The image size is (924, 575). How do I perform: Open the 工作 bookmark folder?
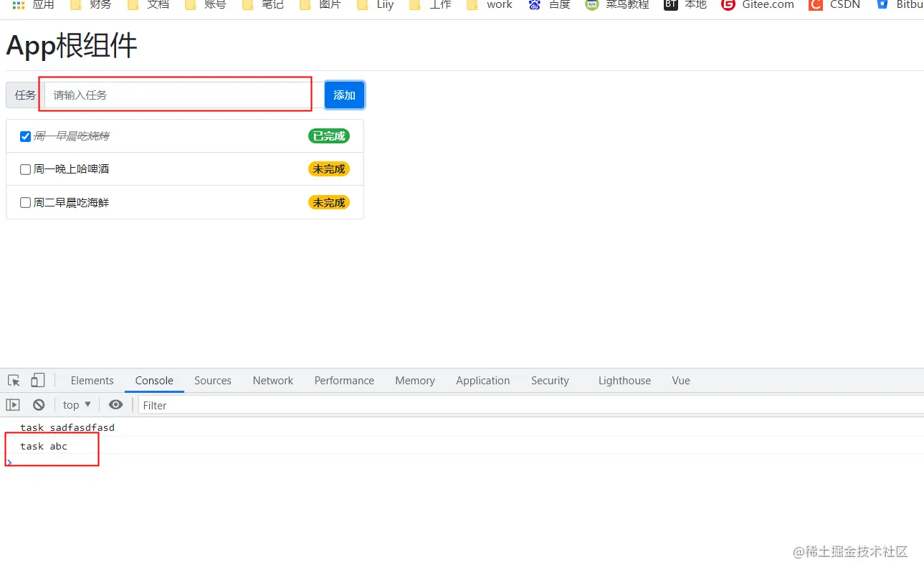click(431, 5)
